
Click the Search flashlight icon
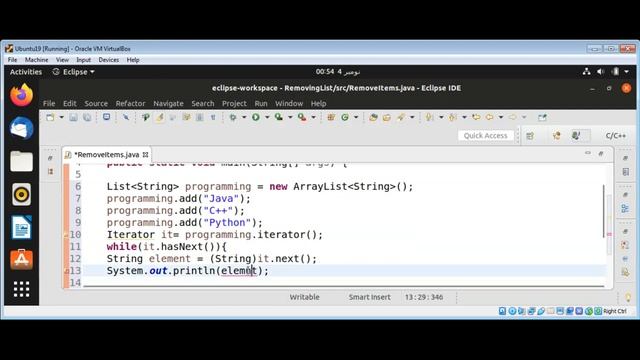(401, 118)
